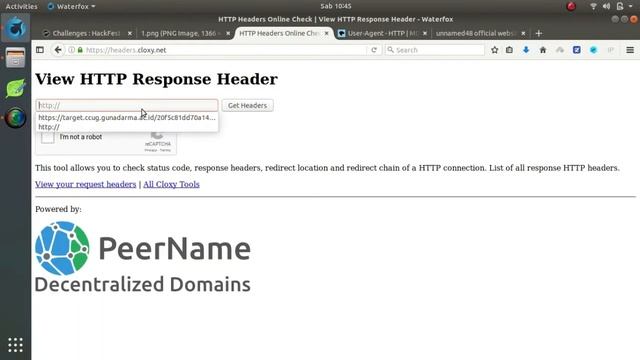Open the red notification icon in top bar

point(571,6)
